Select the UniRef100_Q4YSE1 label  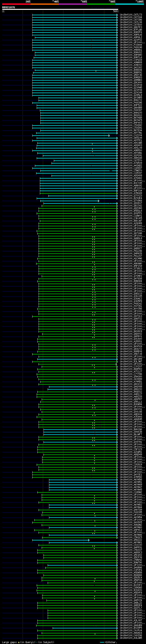click(x=131, y=474)
